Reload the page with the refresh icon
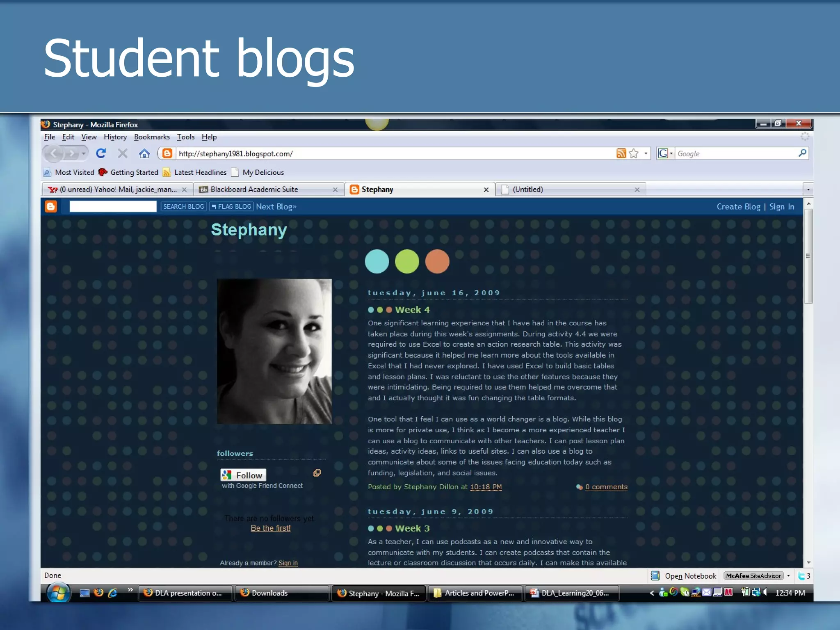Screen dimensions: 840x630 [101, 153]
